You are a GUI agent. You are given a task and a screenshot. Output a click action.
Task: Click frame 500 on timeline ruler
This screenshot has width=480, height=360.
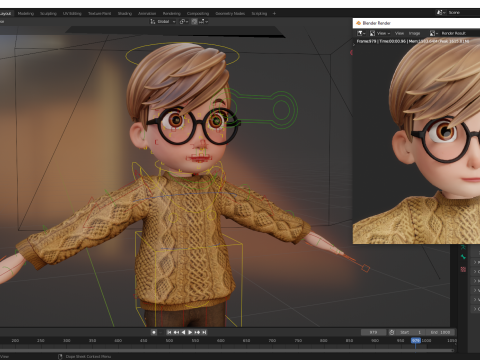169,340
